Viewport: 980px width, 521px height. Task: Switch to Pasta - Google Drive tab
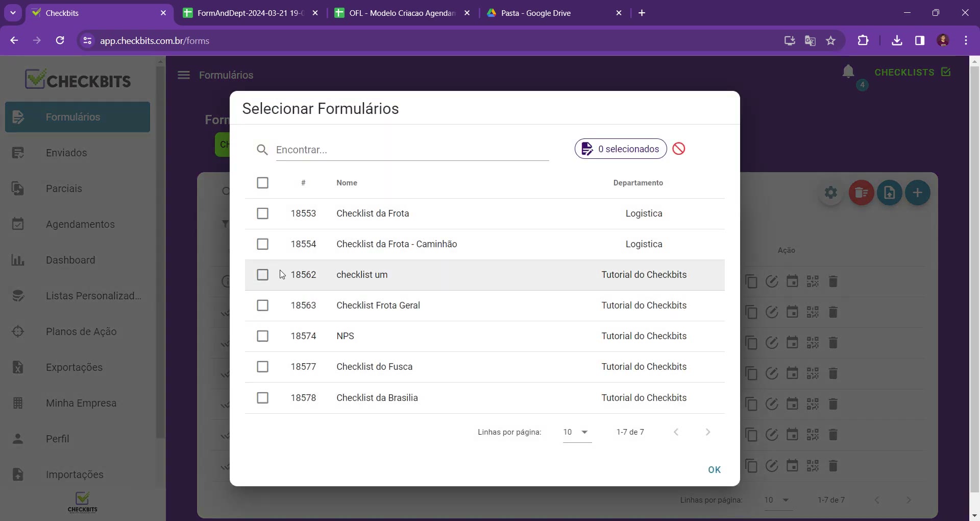pos(554,13)
